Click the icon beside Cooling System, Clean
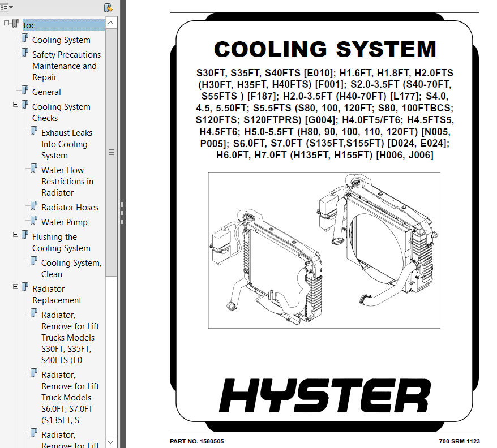 [34, 261]
